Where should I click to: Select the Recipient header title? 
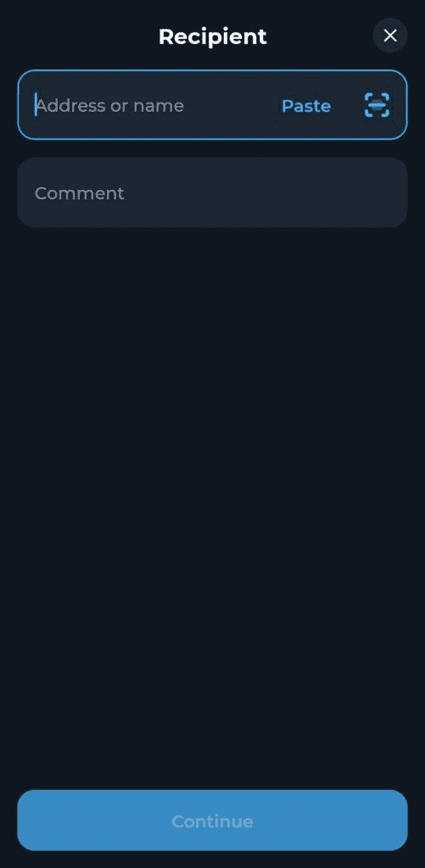213,36
